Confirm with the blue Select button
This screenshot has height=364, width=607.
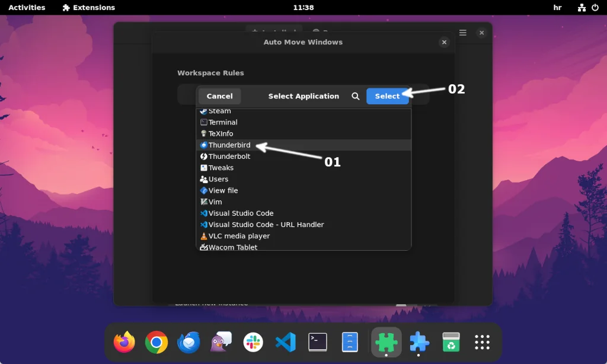point(388,95)
